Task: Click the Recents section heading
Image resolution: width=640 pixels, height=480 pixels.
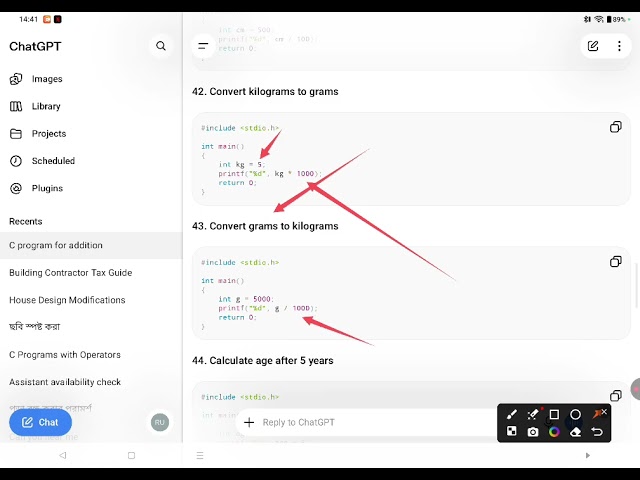Action: point(26,221)
